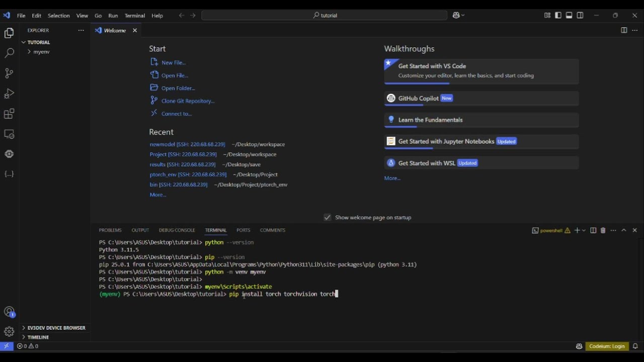The image size is (644, 362).
Task: Open Remote Explorer activity bar icon
Action: [9, 134]
